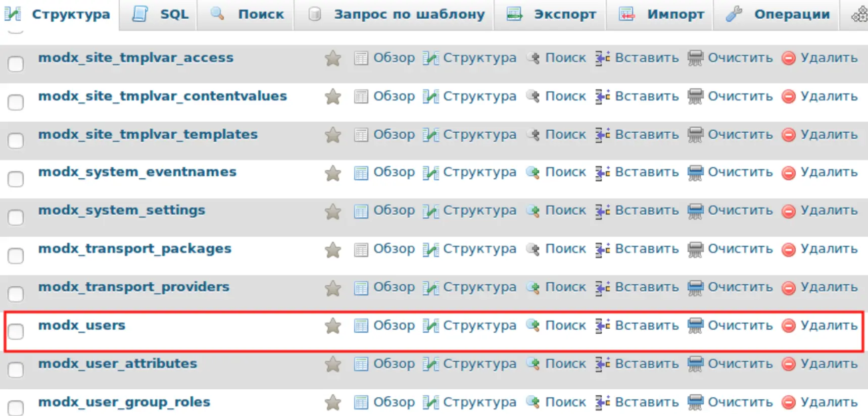Tick the modx_transport_packages checkbox

[x=16, y=255]
